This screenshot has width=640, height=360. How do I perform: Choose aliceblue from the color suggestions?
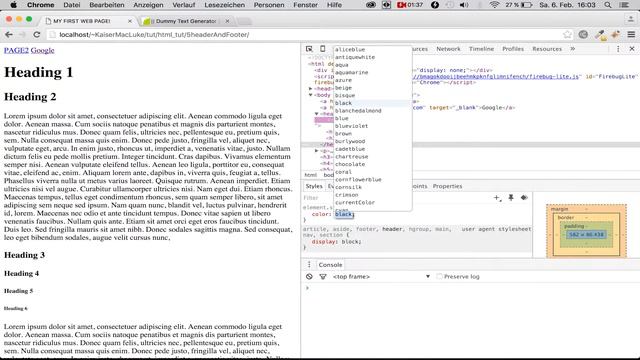372,49
